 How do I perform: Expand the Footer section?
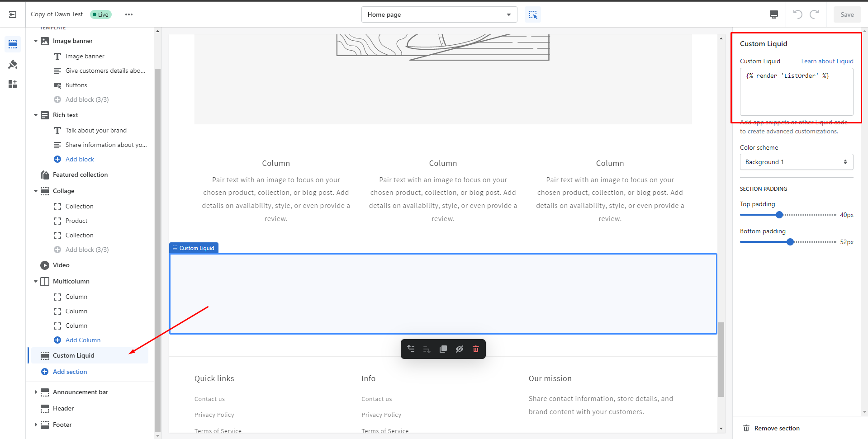click(x=36, y=425)
